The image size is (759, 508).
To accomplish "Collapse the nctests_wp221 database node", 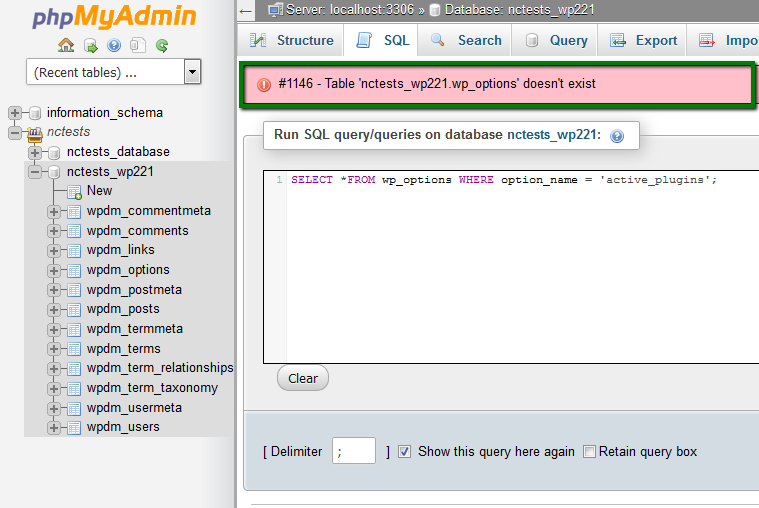I will (x=34, y=172).
